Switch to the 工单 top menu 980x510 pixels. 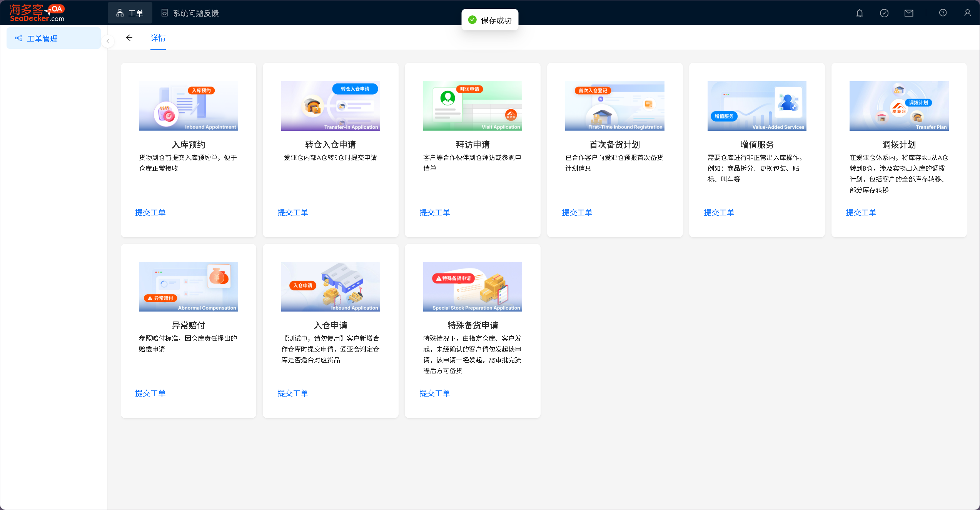(x=130, y=13)
